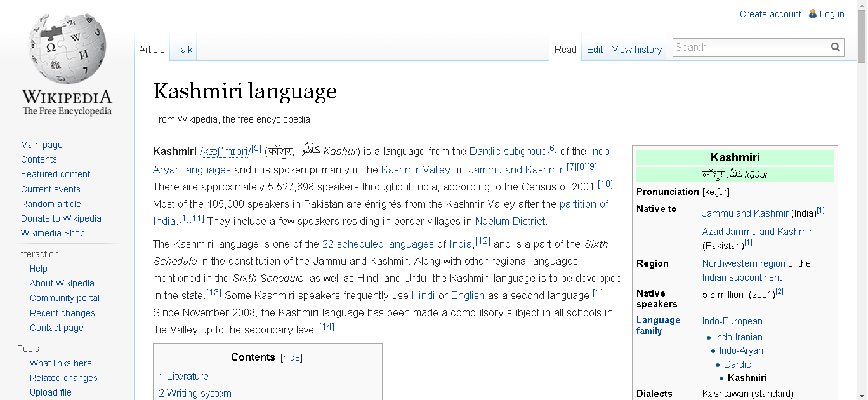Screen dimensions: 868x400
Task: Click citation reference [12]
Action: (x=483, y=241)
